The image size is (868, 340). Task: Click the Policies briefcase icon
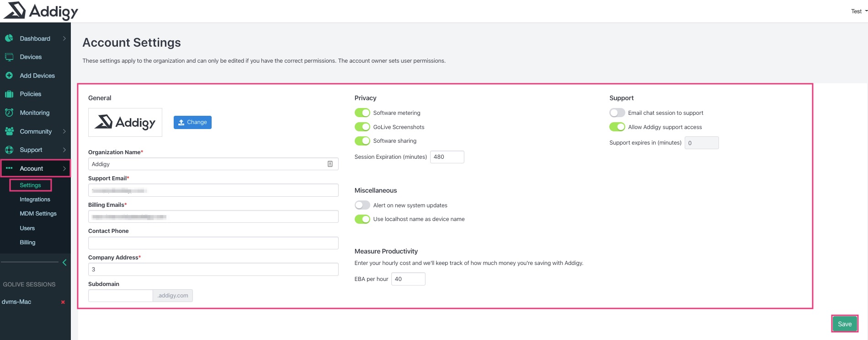tap(9, 94)
